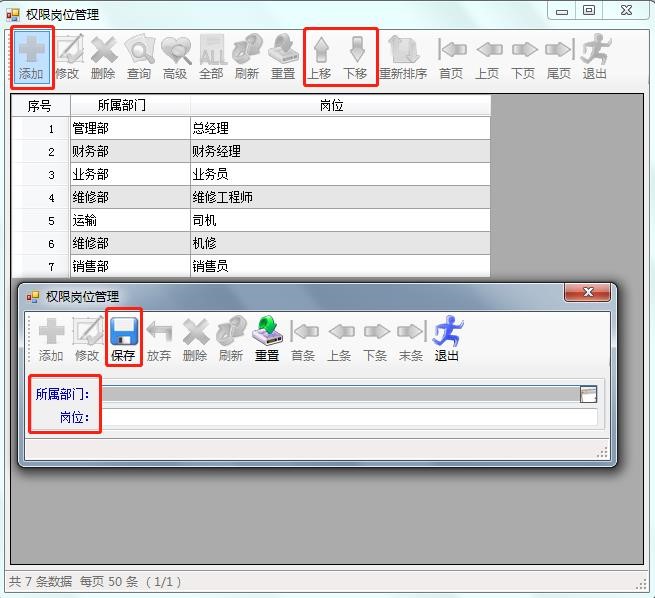655x598 pixels.
Task: Go to 下条 (Next record) in dialog
Action: (375, 339)
